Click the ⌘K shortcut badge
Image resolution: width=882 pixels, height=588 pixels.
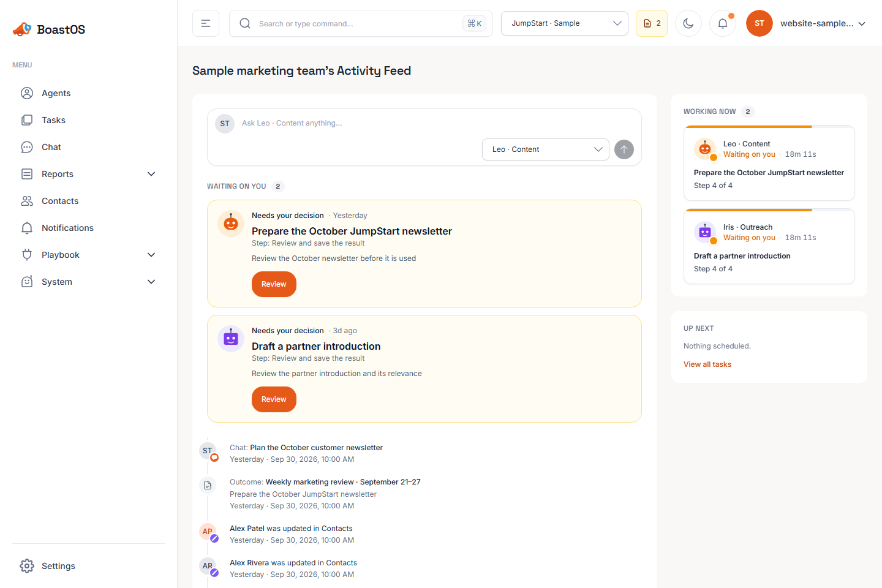coord(474,23)
